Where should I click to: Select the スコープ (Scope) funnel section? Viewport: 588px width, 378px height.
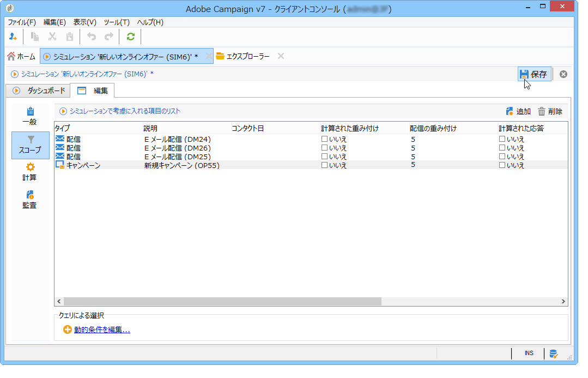click(30, 145)
